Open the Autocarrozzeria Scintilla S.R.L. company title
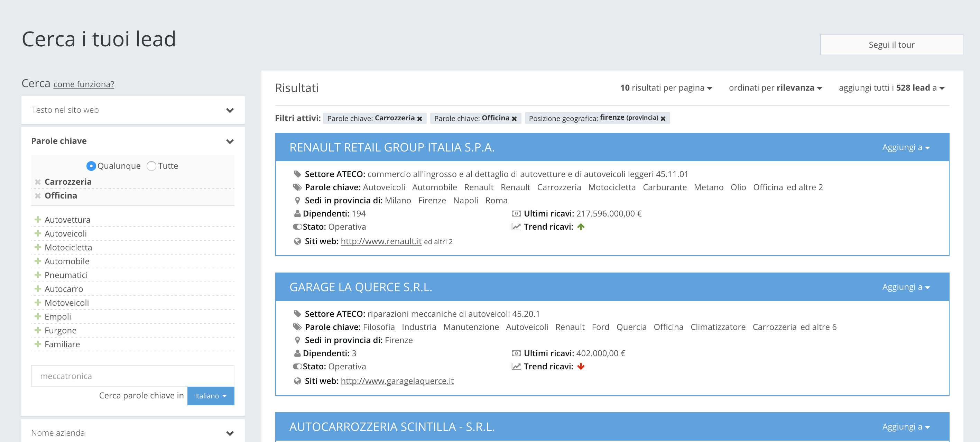The image size is (980, 442). click(392, 426)
